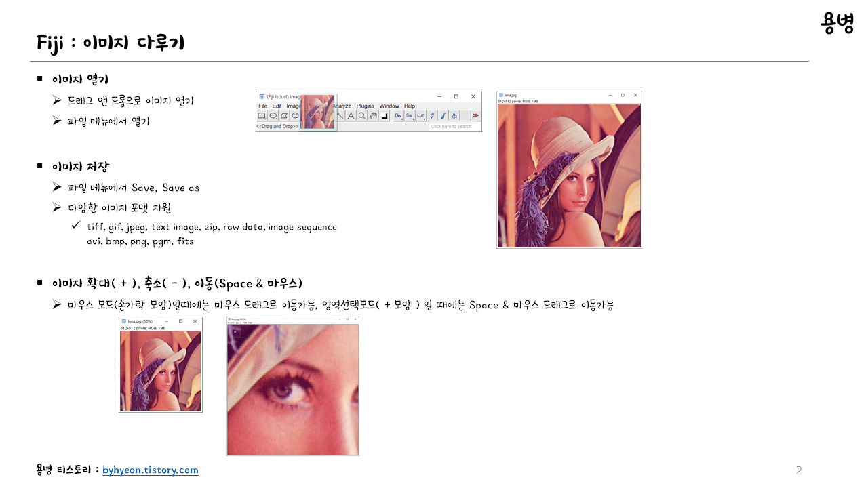Select the Freehand selection tool
Image resolution: width=868 pixels, height=488 pixels.
[295, 116]
